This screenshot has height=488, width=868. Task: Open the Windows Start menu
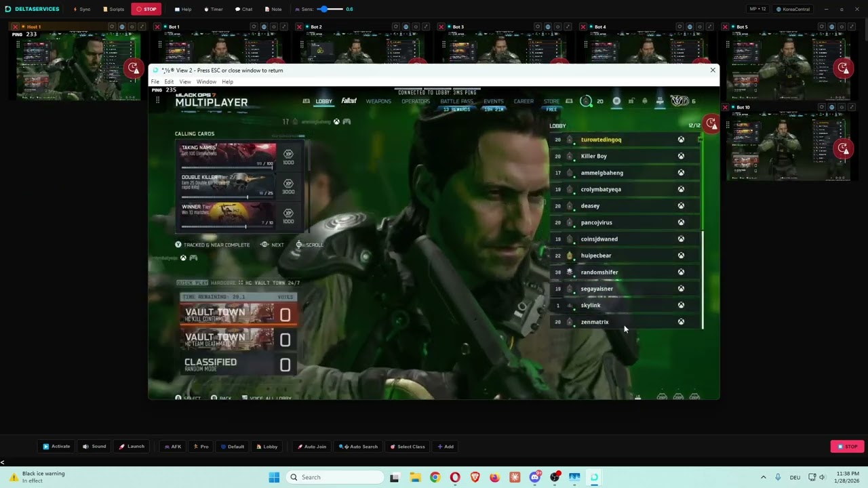274,477
